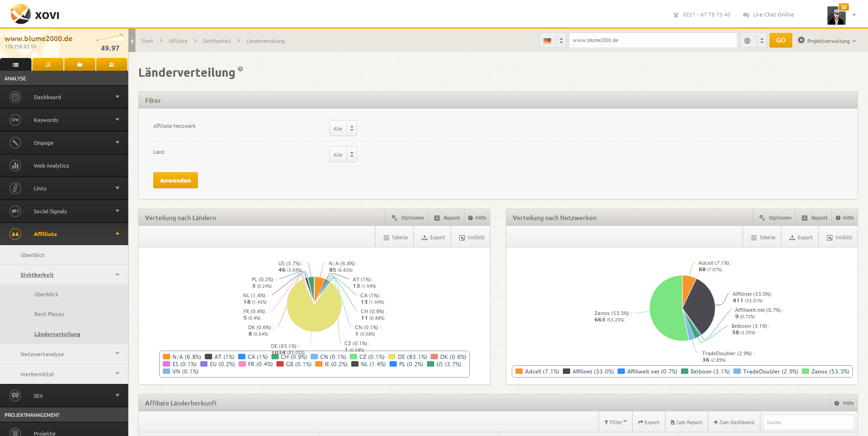Image resolution: width=868 pixels, height=436 pixels.
Task: Open Affiliate Überblick page
Action: click(x=32, y=255)
